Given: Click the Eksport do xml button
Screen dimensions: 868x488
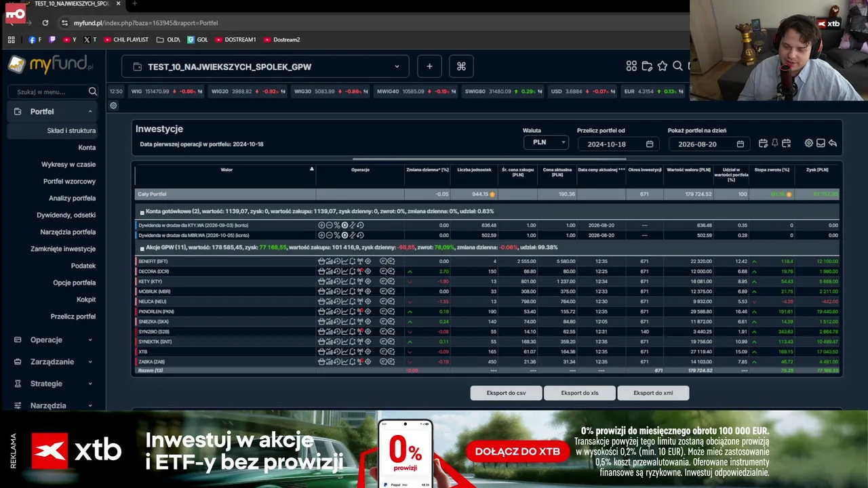Looking at the screenshot, I should [653, 393].
